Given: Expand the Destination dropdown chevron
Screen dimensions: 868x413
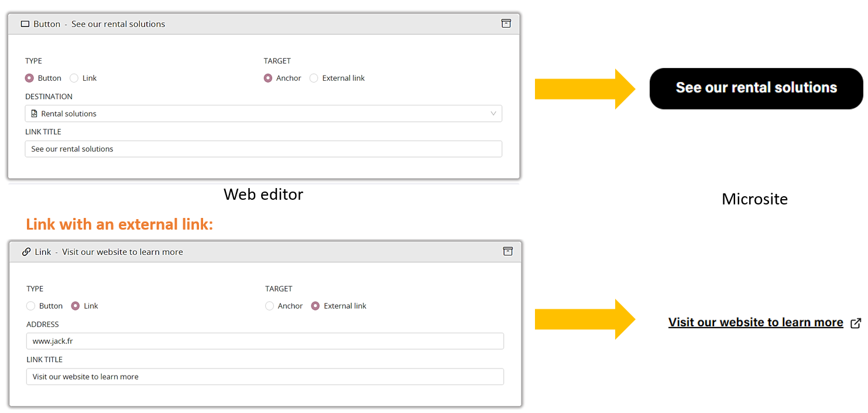Looking at the screenshot, I should 493,114.
